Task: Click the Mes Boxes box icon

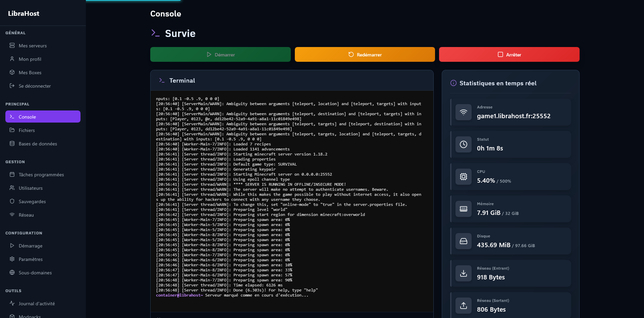Action: coord(12,72)
